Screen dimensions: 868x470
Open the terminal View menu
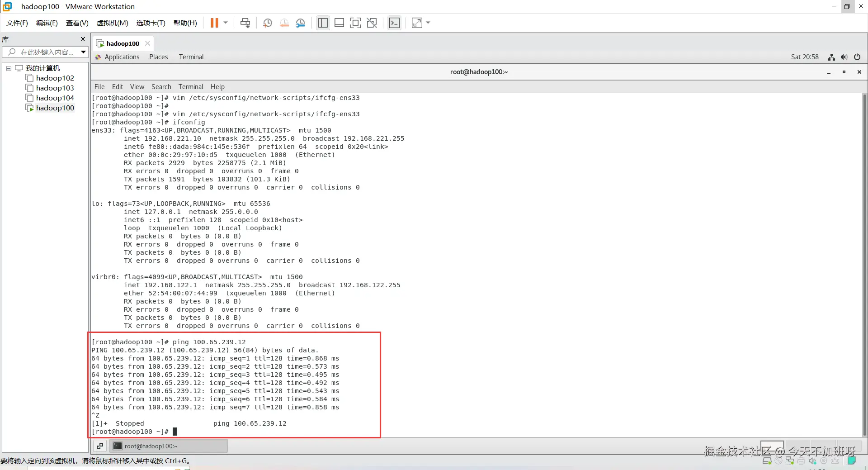click(137, 87)
